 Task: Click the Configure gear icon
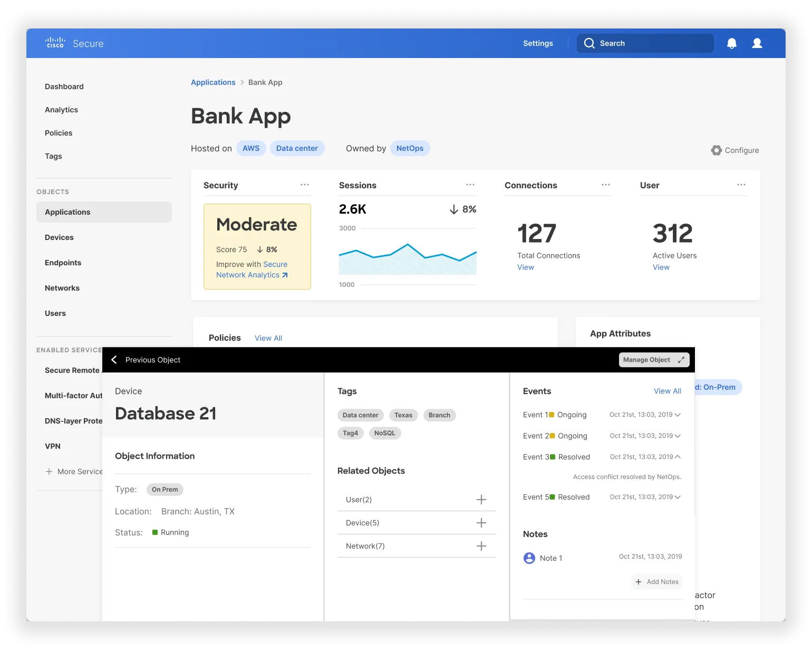[x=716, y=150]
